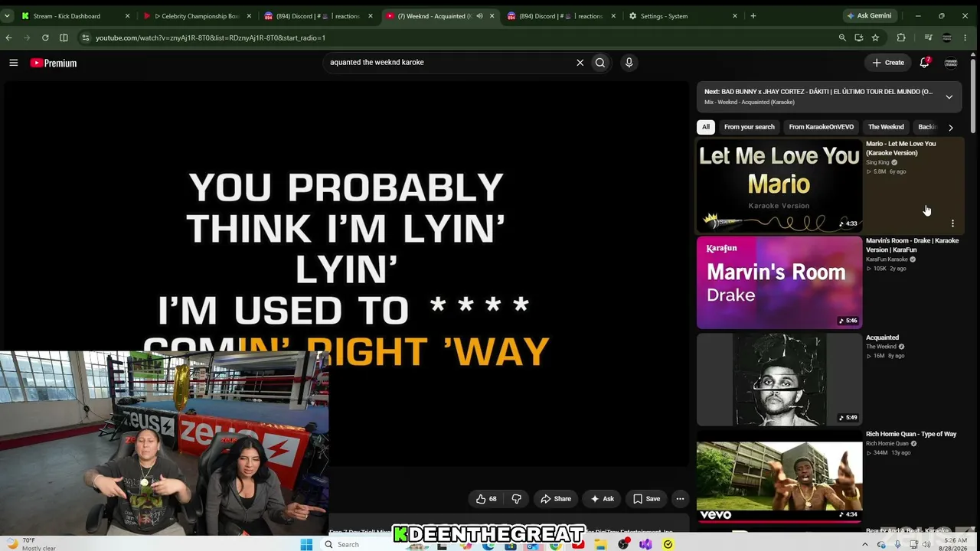Open a new browser tab
The width and height of the screenshot is (980, 551).
753,16
